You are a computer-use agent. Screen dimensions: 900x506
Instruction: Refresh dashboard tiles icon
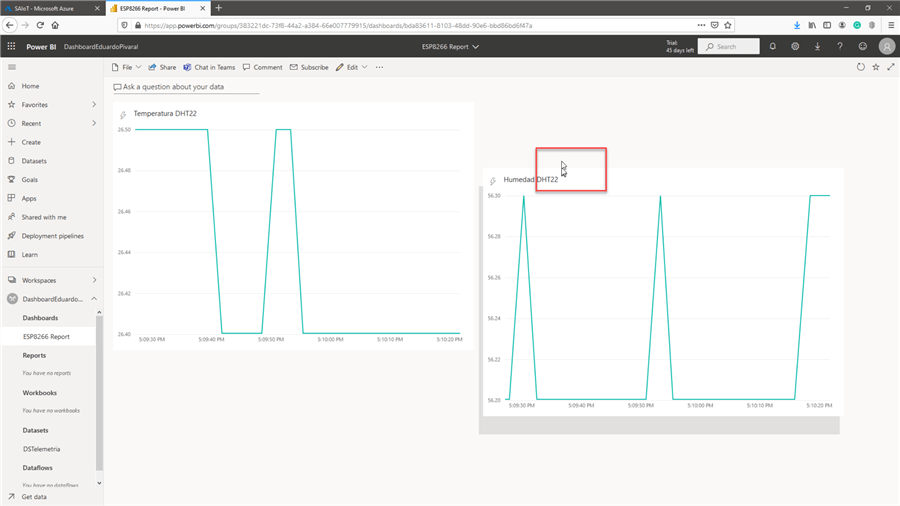[x=860, y=67]
